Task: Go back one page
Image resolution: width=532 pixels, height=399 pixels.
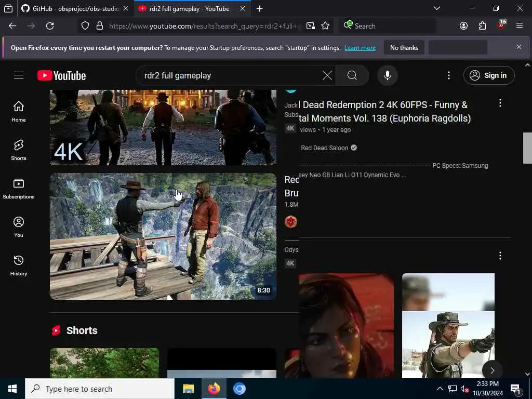Action: pos(12,26)
